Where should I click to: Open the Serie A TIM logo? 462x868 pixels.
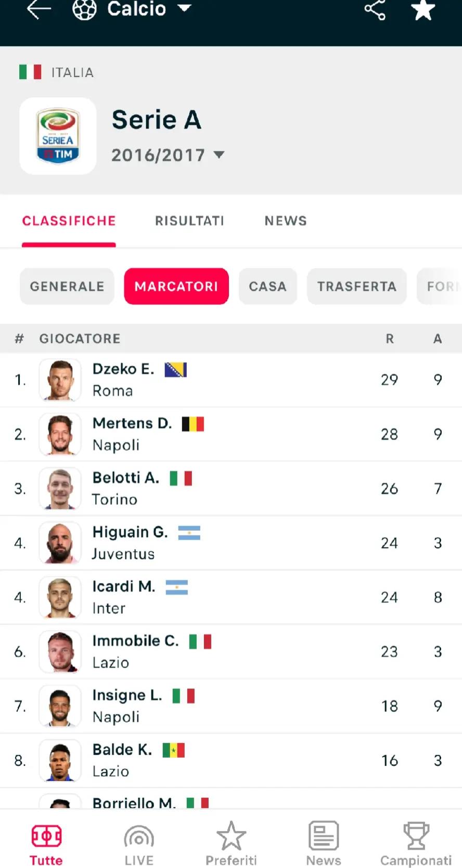[58, 136]
